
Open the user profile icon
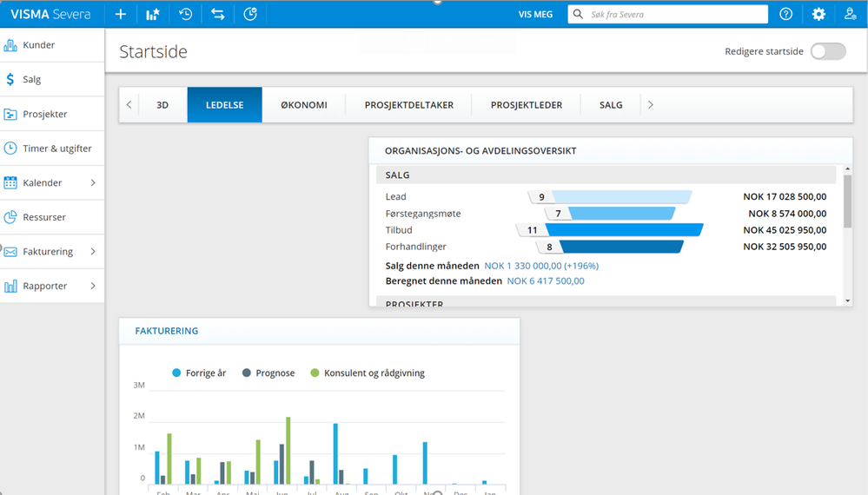tap(851, 15)
